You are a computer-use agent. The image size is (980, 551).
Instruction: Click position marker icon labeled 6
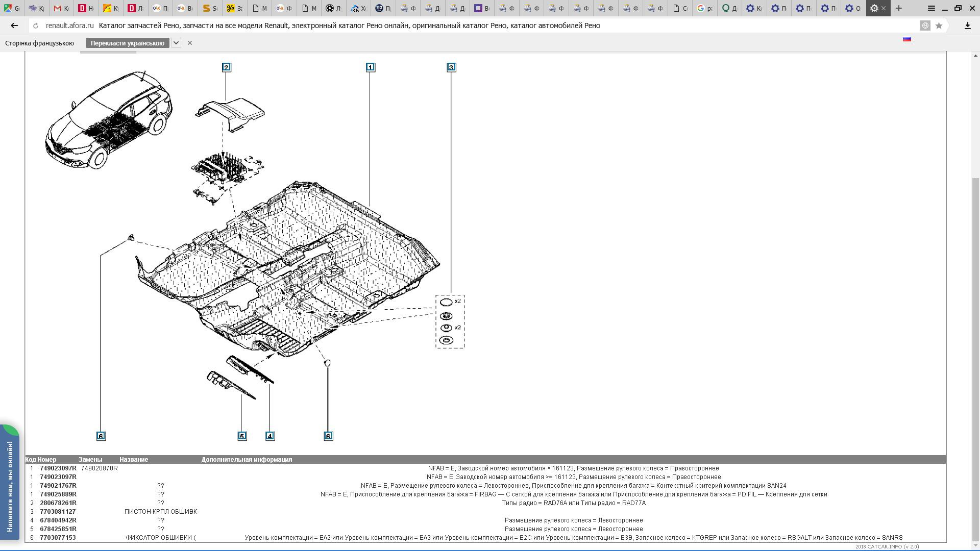tap(101, 435)
